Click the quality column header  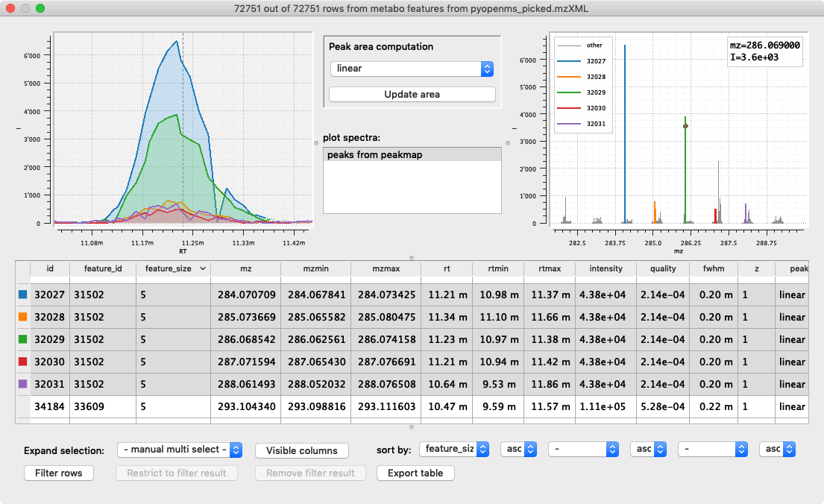(x=663, y=268)
